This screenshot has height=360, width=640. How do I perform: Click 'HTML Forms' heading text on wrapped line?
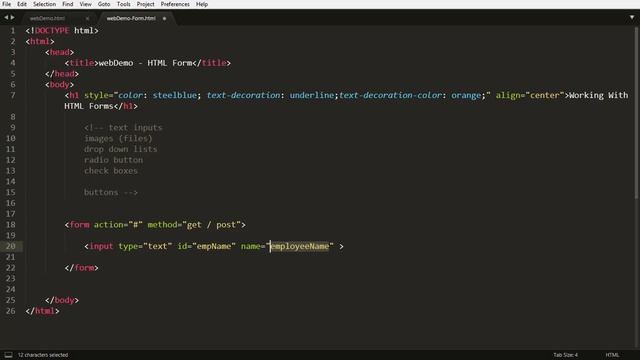[89, 106]
